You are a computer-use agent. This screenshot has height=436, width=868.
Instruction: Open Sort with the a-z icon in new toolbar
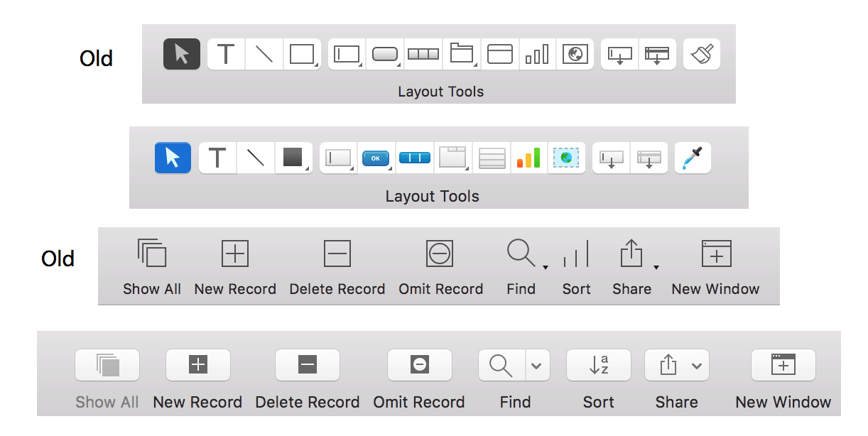click(598, 365)
